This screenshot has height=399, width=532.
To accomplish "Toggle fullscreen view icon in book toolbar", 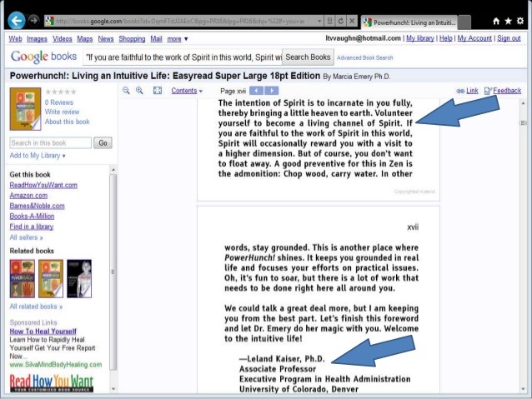I will [x=158, y=91].
